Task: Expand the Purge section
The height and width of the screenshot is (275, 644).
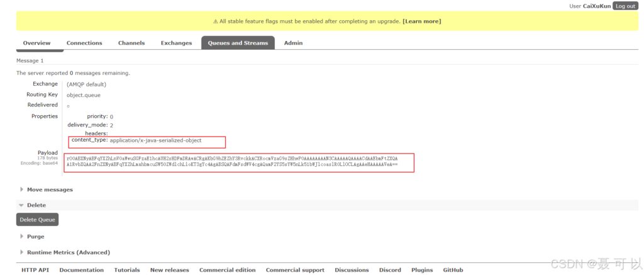Action: pos(35,237)
